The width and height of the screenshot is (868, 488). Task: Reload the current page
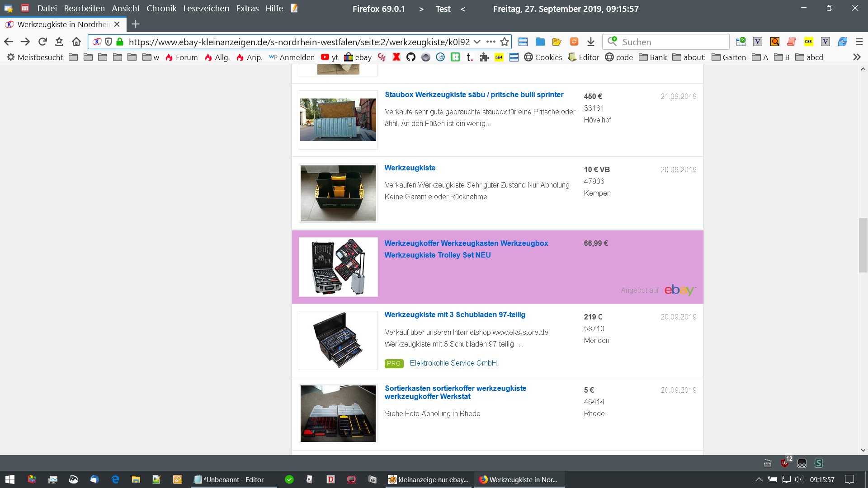pyautogui.click(x=42, y=42)
